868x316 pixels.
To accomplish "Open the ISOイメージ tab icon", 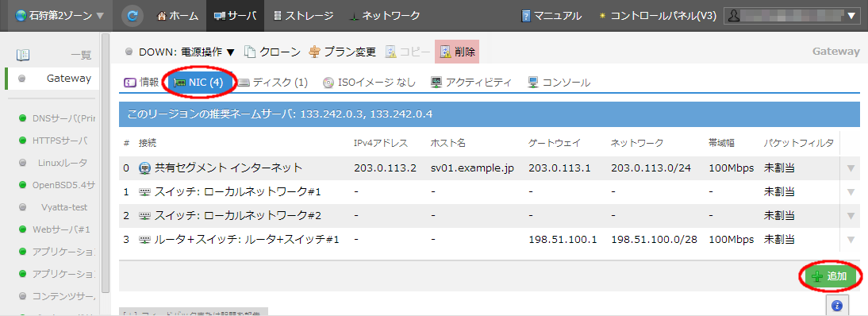I will coord(328,83).
